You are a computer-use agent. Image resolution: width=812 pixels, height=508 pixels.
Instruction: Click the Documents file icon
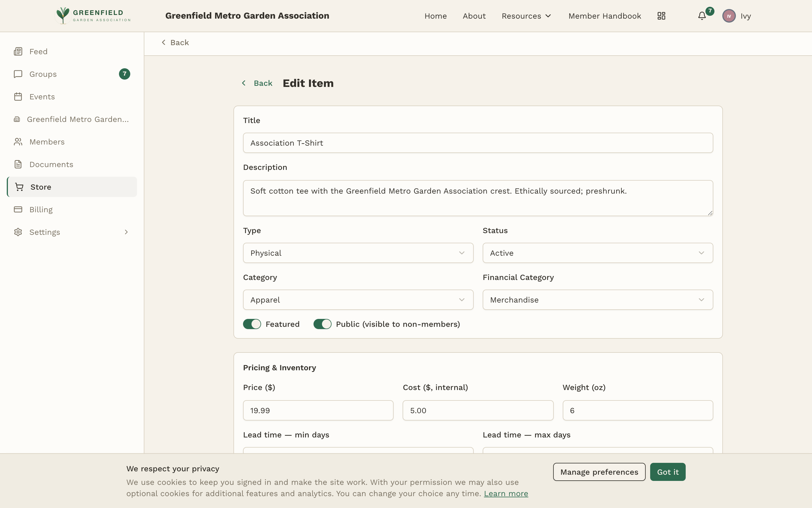[18, 164]
